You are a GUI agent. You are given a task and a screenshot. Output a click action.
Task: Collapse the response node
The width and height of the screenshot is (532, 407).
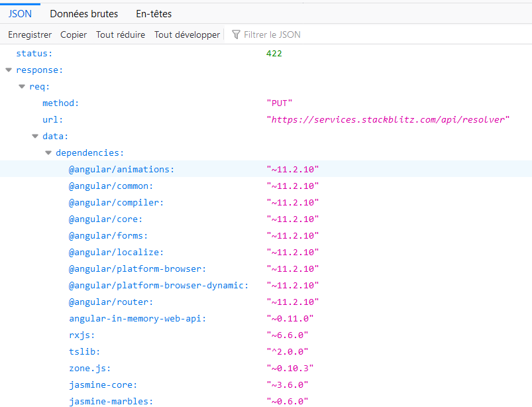[x=9, y=70]
